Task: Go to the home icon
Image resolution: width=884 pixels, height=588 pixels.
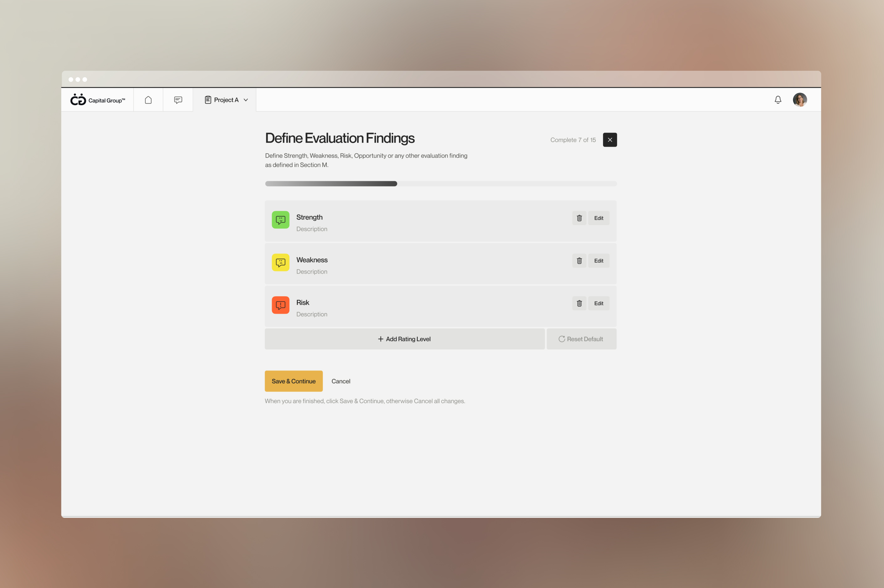Action: [x=148, y=100]
